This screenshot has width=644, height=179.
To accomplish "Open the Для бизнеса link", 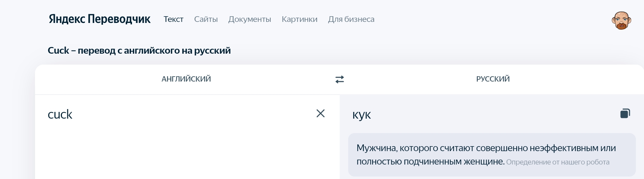I will (x=351, y=19).
